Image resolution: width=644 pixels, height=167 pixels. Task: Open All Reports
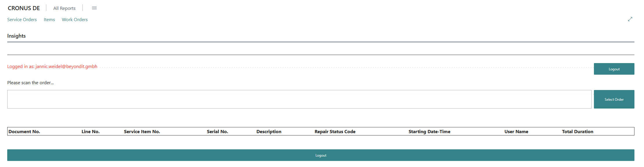(64, 8)
